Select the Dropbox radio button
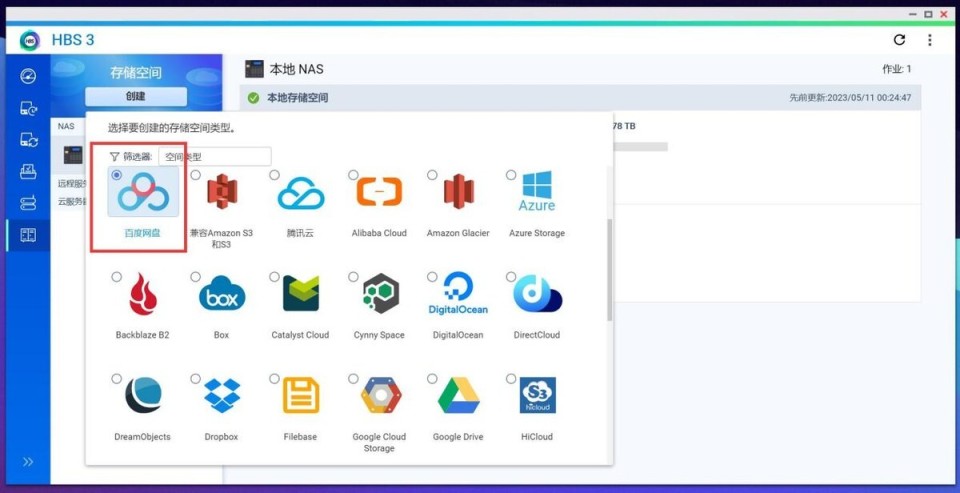Screen dimensions: 960x493 pos(195,378)
